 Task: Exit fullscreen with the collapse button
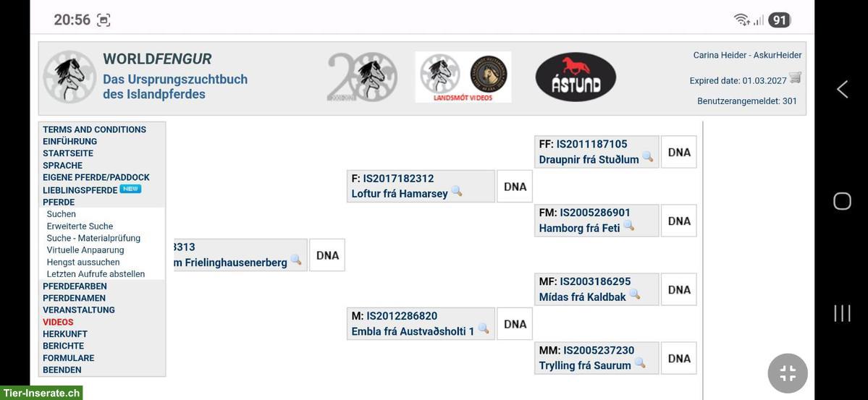[788, 373]
